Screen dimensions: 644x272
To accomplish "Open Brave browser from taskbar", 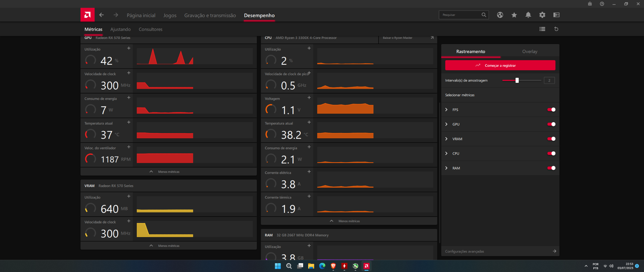I will pos(333,266).
